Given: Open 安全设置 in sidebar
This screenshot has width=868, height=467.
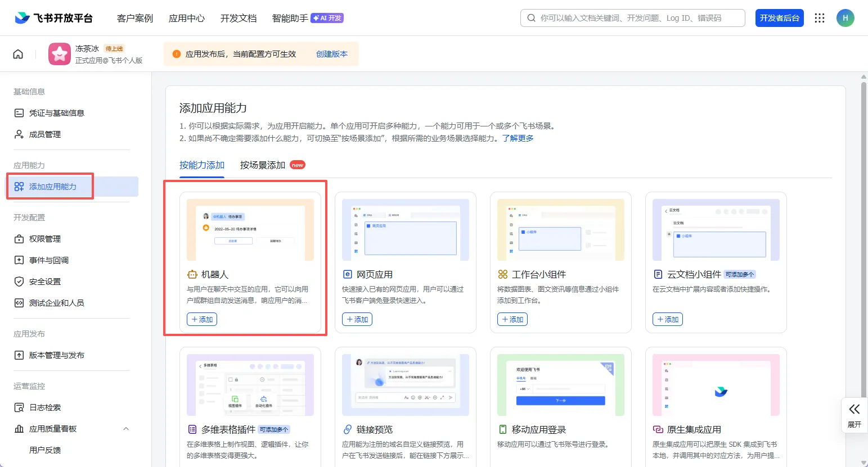Looking at the screenshot, I should point(45,282).
